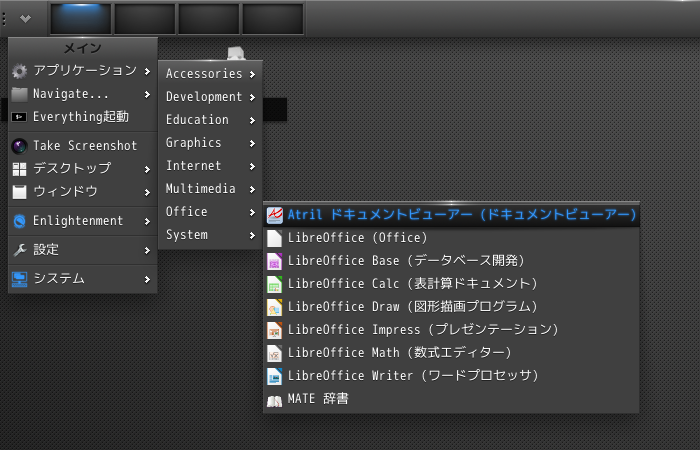700x450 pixels.
Task: Launch MATE 辞書
Action: pos(451,399)
